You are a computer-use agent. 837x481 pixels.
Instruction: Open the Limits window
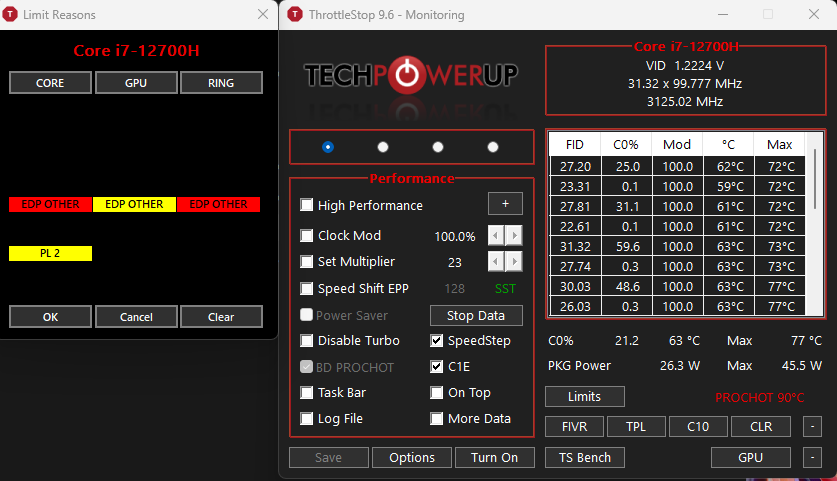[585, 397]
